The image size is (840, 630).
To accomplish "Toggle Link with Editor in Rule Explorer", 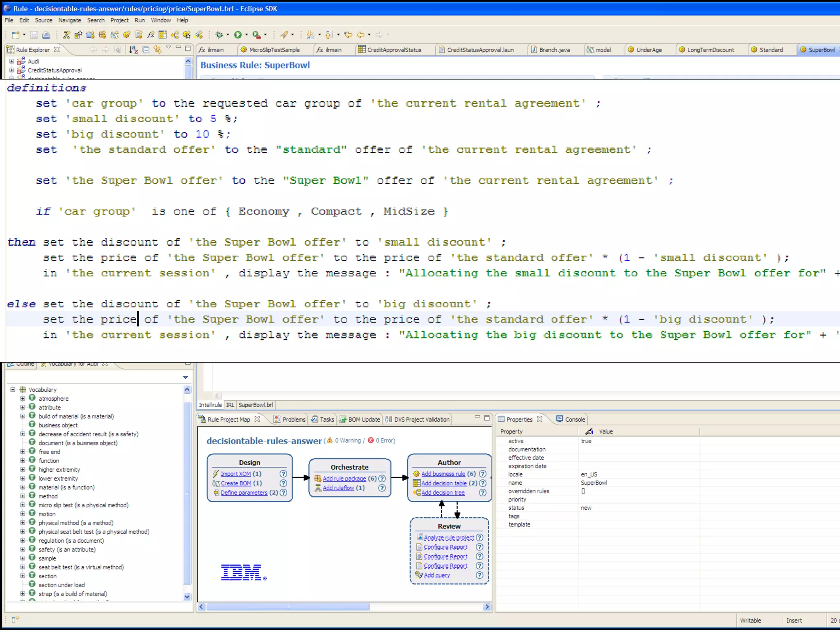I will tap(157, 50).
